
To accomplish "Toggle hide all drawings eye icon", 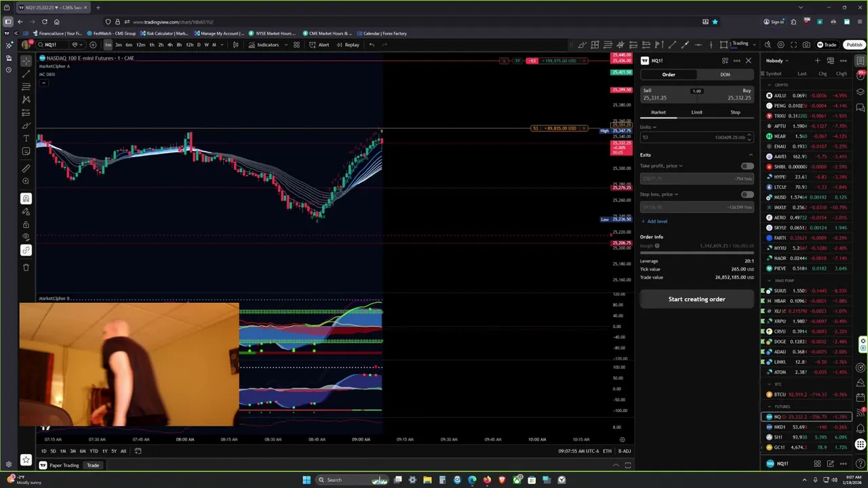I will (x=26, y=237).
